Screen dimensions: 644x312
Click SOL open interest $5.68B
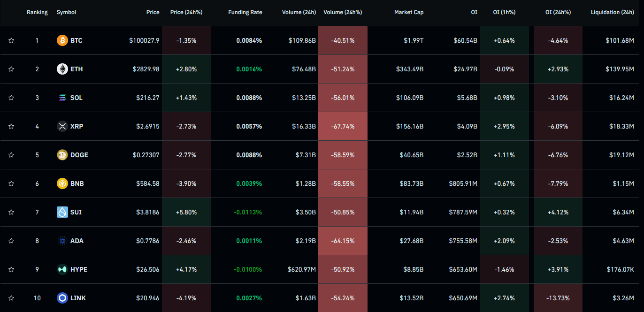pos(465,98)
